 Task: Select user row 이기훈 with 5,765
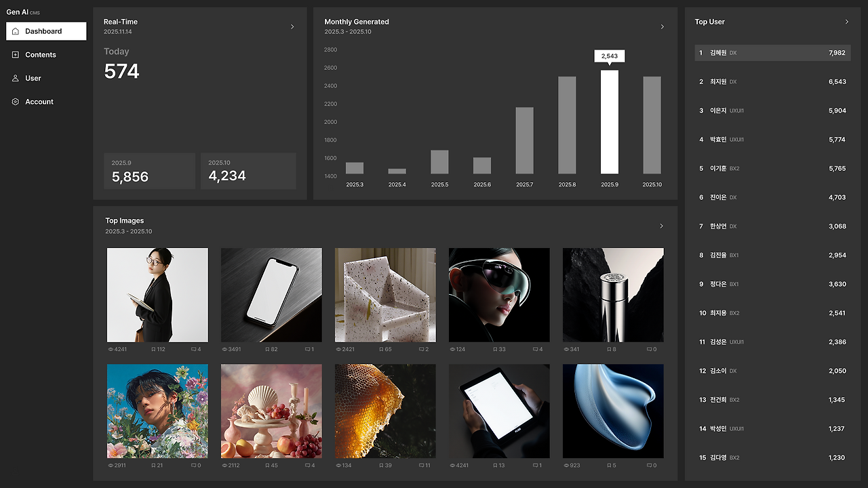(x=772, y=168)
